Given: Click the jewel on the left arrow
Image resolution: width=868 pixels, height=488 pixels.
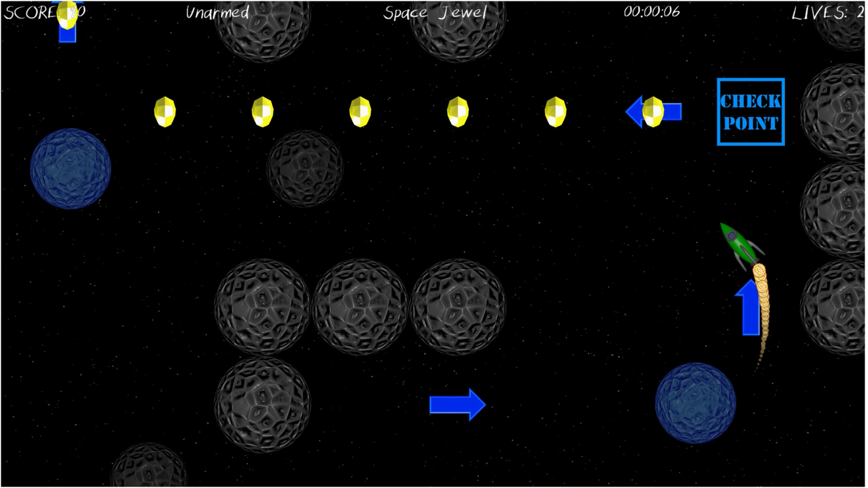Looking at the screenshot, I should coord(653,112).
